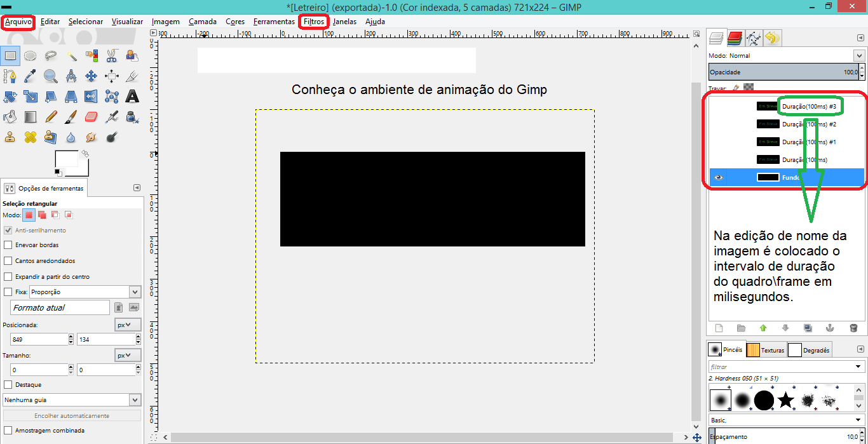Check the Cantos arredondados option
This screenshot has width=868, height=444.
tap(8, 260)
